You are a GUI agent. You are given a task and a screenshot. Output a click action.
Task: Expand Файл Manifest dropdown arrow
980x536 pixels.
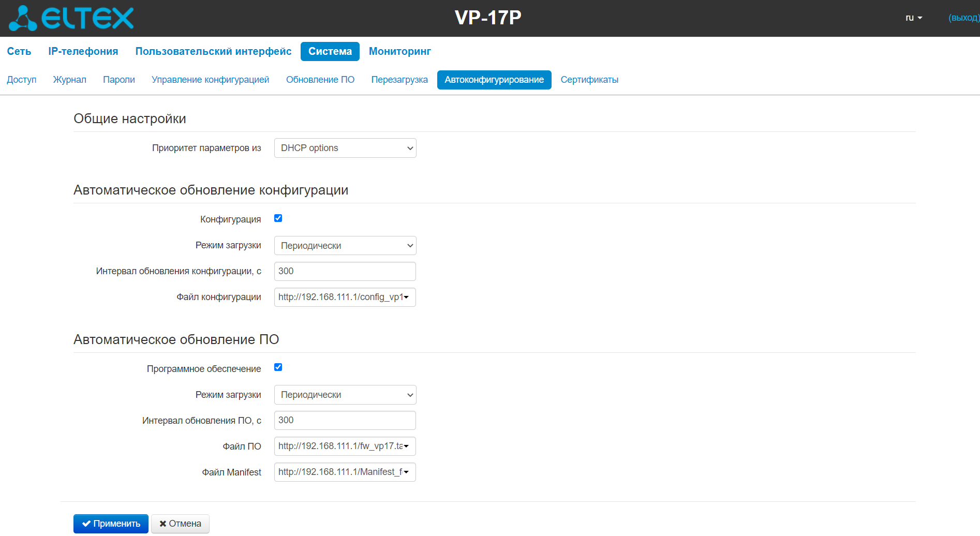click(406, 472)
